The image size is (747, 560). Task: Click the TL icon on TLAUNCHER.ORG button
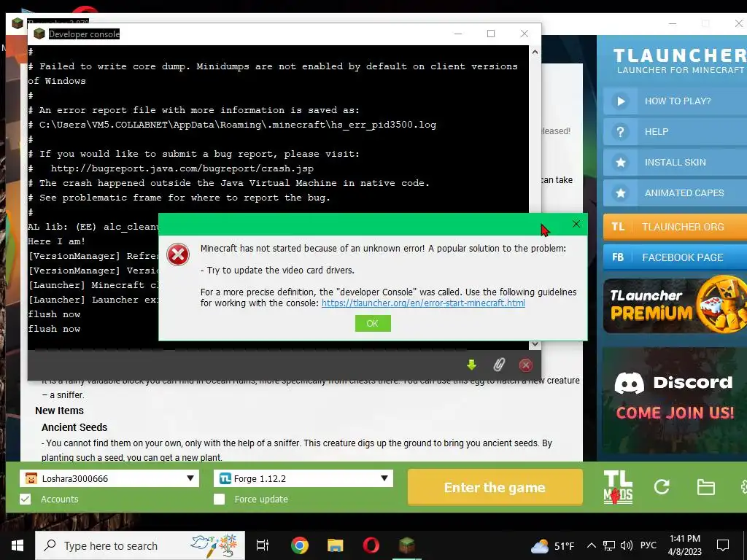[x=618, y=227]
